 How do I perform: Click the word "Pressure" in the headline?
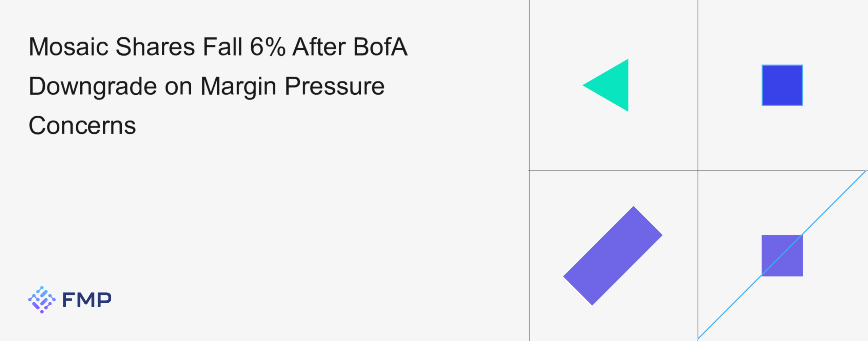334,86
